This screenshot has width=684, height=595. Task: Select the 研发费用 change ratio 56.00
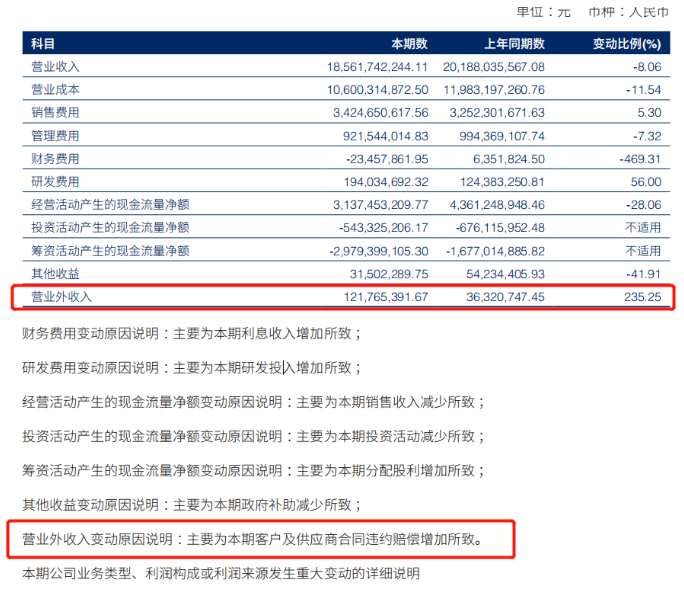646,182
